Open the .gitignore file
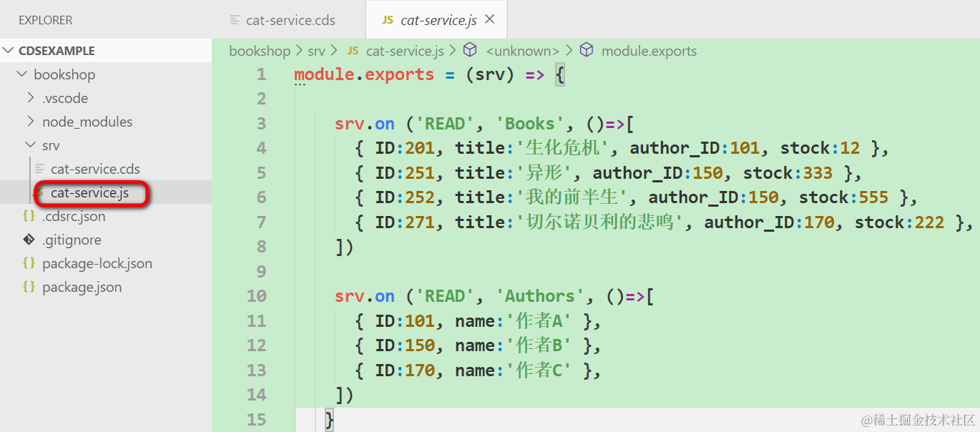Image resolution: width=980 pixels, height=432 pixels. tap(72, 240)
